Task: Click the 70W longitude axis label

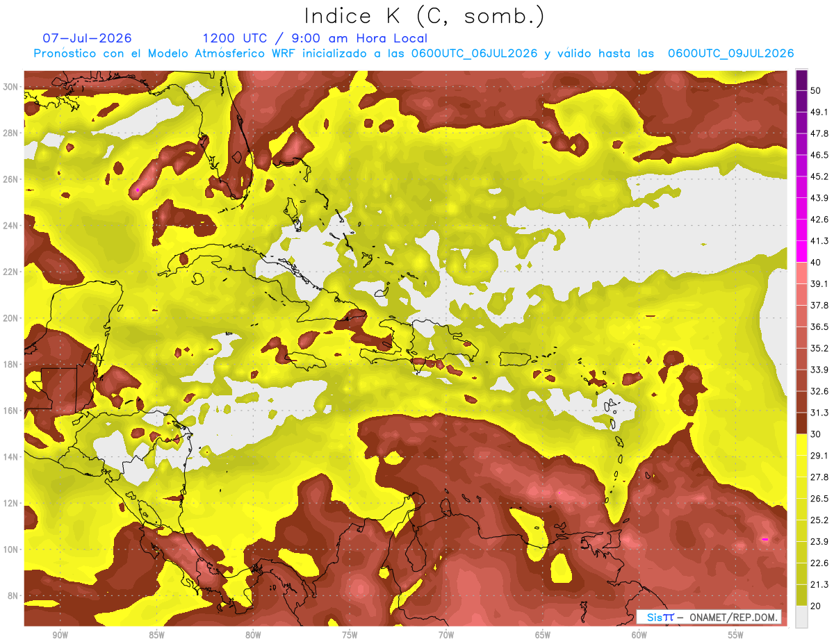Action: [446, 635]
